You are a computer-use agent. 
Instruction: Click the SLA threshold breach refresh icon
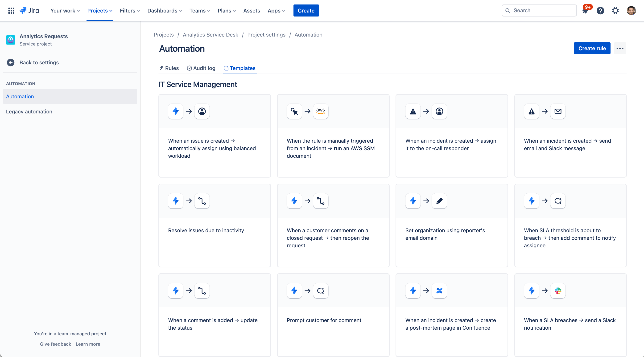(x=557, y=201)
